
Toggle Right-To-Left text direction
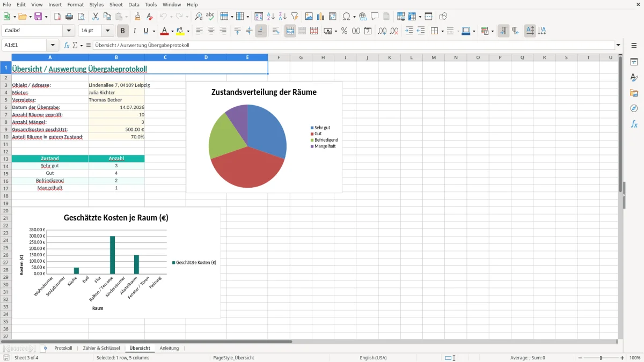click(515, 31)
